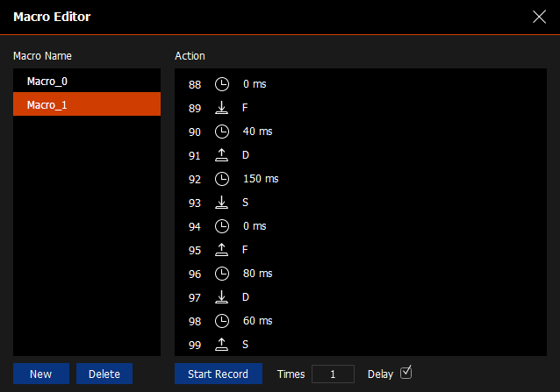This screenshot has height=392, width=560.
Task: Disable the Delay checkbox
Action: [406, 373]
